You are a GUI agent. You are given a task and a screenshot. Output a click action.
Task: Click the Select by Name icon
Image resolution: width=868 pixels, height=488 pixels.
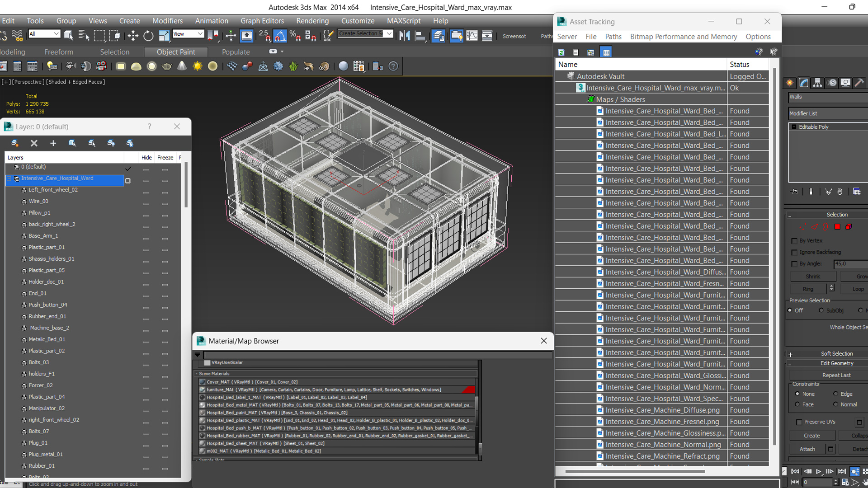pyautogui.click(x=84, y=35)
